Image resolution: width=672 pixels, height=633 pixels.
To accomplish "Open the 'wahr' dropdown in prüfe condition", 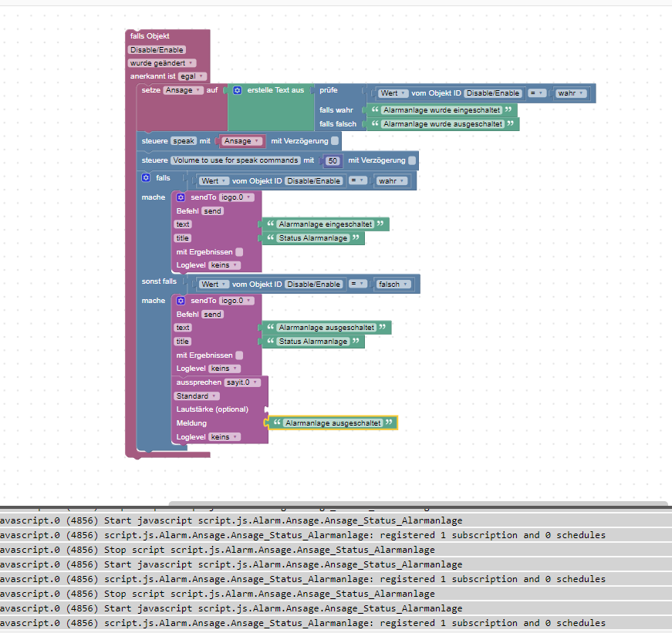I will (571, 93).
